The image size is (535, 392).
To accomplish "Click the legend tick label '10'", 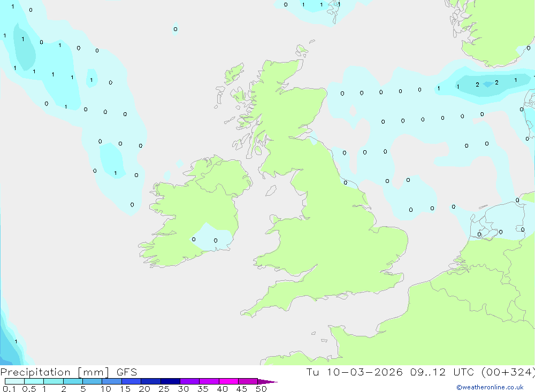I will [106, 389].
